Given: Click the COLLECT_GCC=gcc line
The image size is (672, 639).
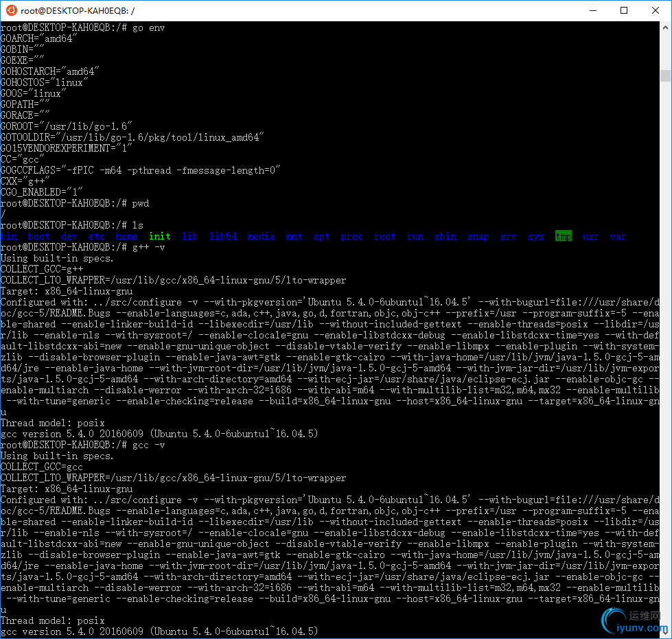Looking at the screenshot, I should [x=42, y=467].
